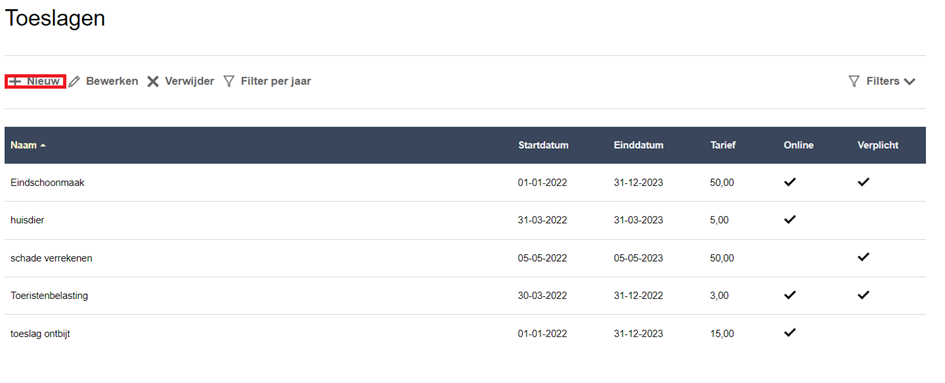Click the Bewerken button label
The height and width of the screenshot is (383, 945).
click(112, 81)
